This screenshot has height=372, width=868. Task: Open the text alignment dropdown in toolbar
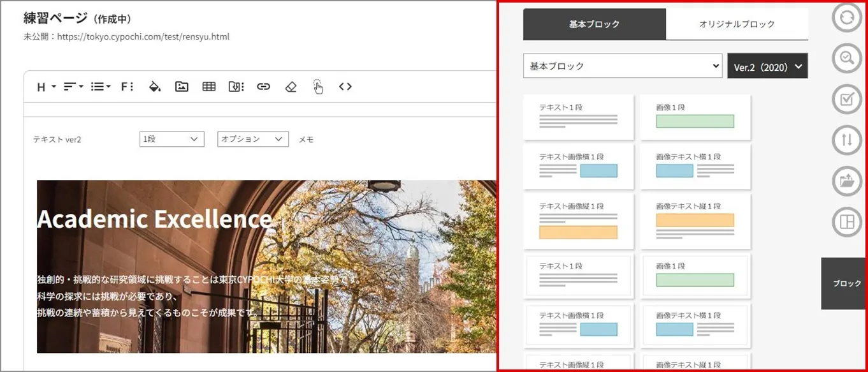pyautogui.click(x=73, y=87)
